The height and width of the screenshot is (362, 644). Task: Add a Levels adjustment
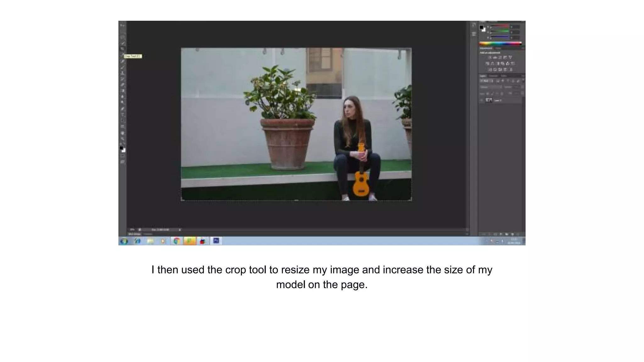pyautogui.click(x=495, y=57)
